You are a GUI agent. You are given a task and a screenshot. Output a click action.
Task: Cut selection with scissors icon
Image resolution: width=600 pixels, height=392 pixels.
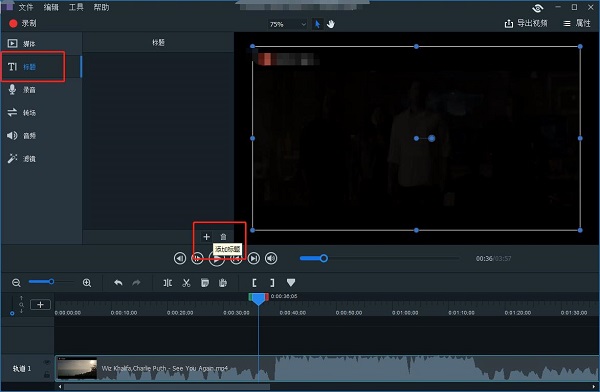coord(186,283)
